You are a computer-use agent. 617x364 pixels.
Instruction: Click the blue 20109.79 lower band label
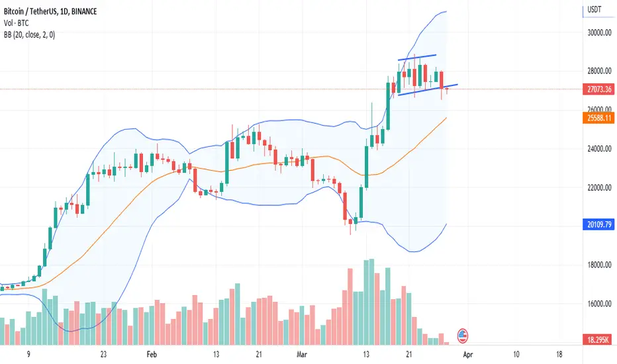pos(599,224)
